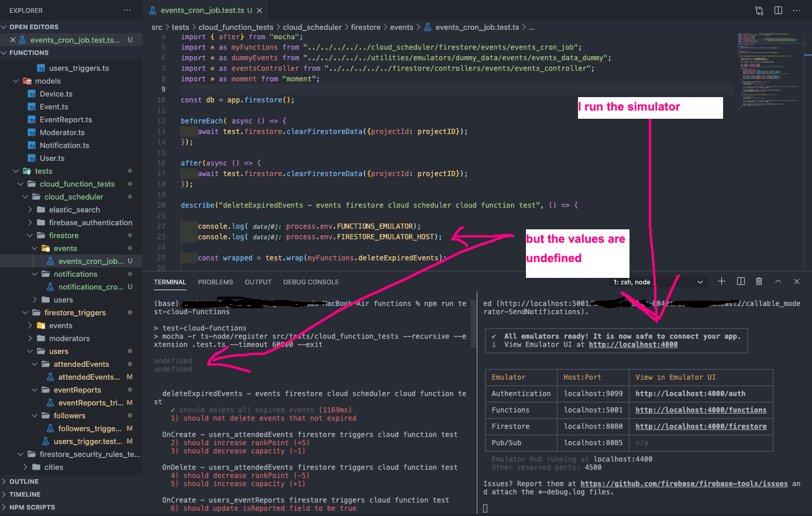Screen dimensions: 812x516
Task: Click the split editor icon top right
Action: 778,11
